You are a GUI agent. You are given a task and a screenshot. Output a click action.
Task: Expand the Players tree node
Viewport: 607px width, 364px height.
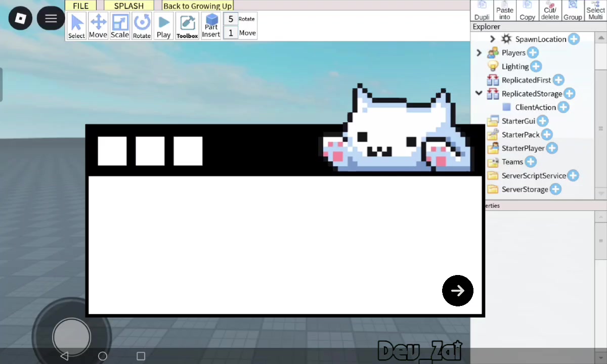(x=479, y=53)
